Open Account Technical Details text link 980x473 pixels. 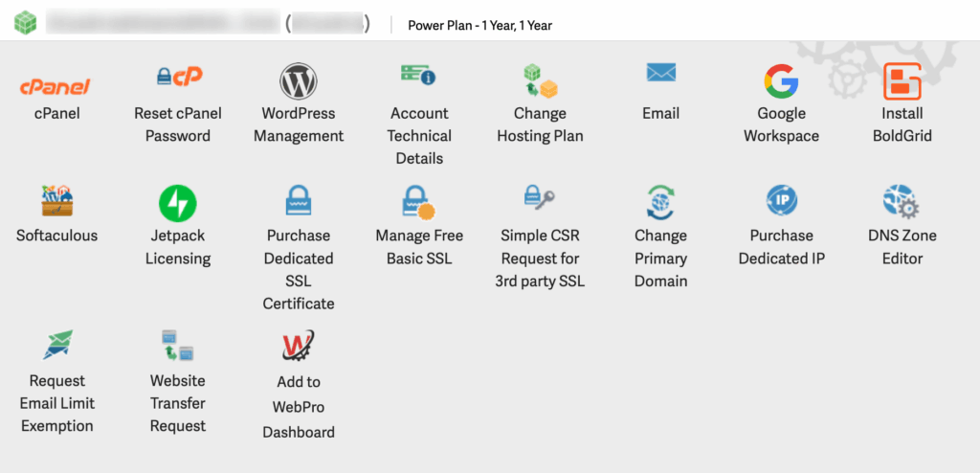pos(419,136)
